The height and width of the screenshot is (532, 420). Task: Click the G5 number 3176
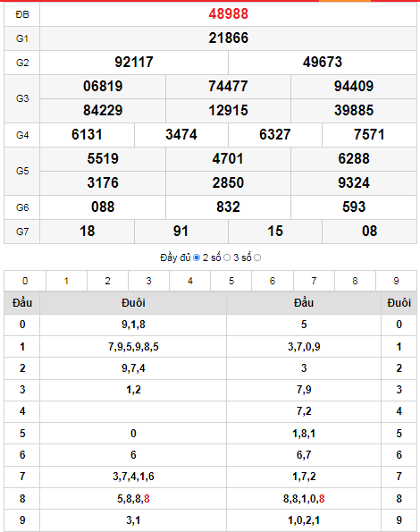103,183
